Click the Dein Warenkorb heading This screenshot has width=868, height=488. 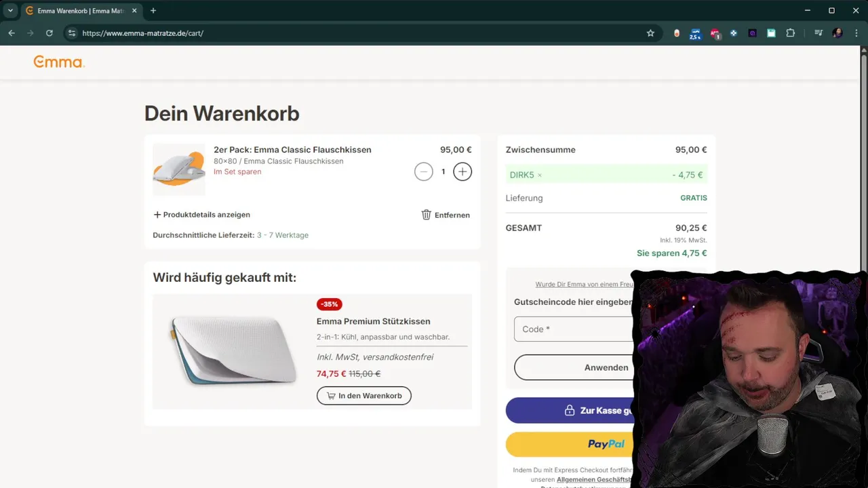tap(222, 113)
